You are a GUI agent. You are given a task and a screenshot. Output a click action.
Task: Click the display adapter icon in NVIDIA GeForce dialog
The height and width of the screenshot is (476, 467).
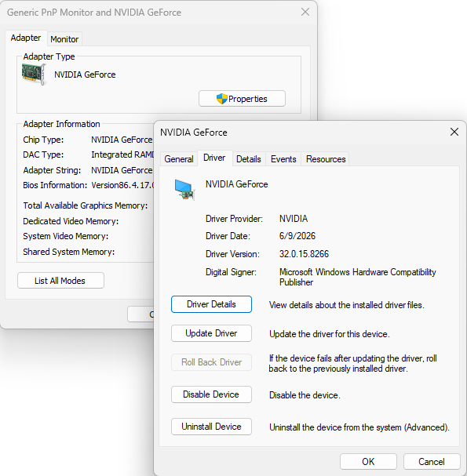(184, 190)
